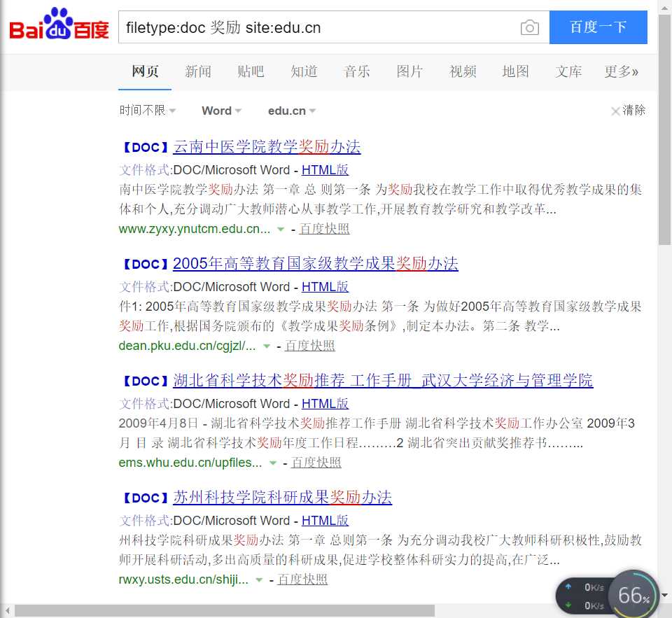Expand the 更多» menu
The height and width of the screenshot is (618, 672).
622,71
